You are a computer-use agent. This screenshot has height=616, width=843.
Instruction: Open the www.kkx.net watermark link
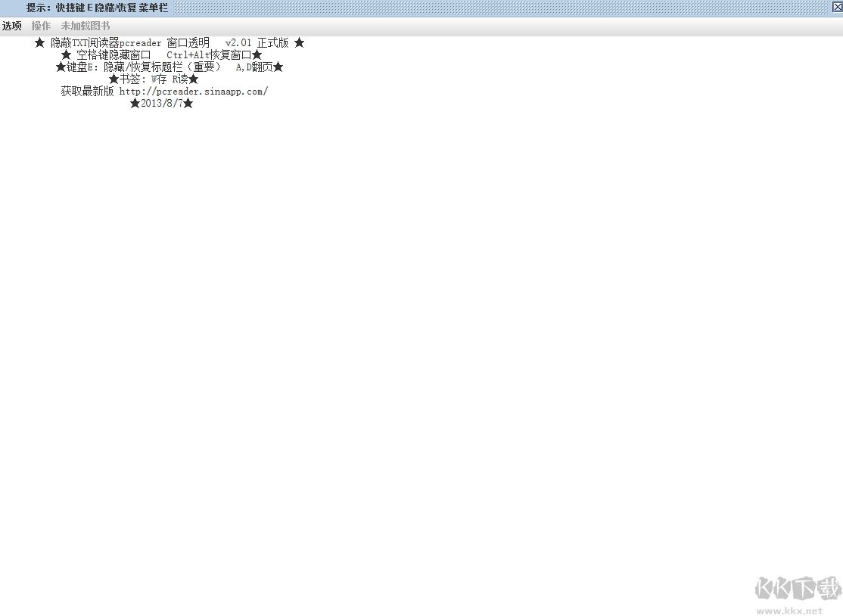(790, 611)
